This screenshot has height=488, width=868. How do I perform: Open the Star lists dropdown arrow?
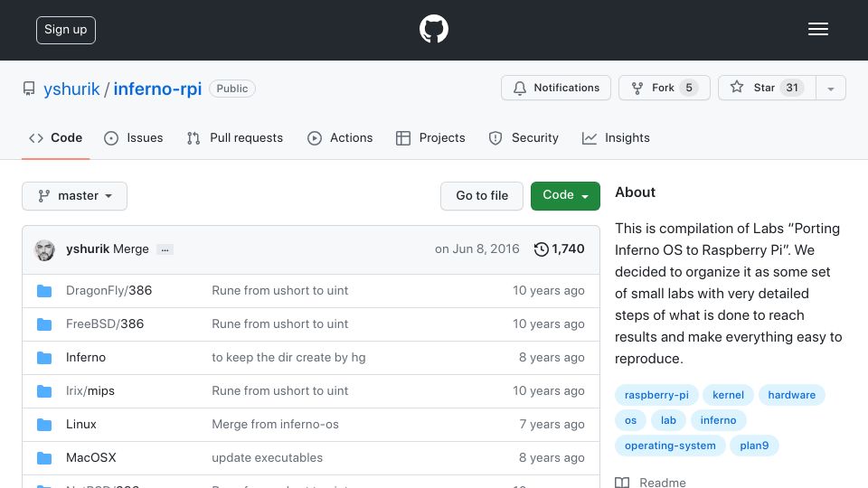[x=830, y=88]
